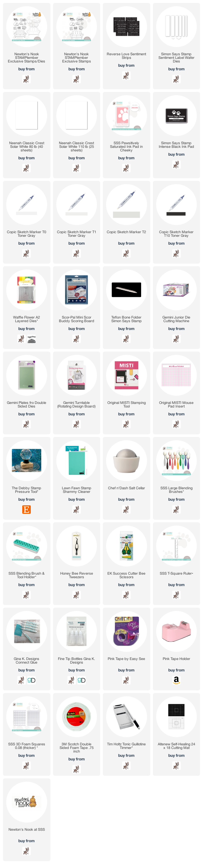Image resolution: width=203 pixels, height=868 pixels.
Task: Click the second store icon under Waffle Flower A2 Dies
Action: [x=31, y=339]
